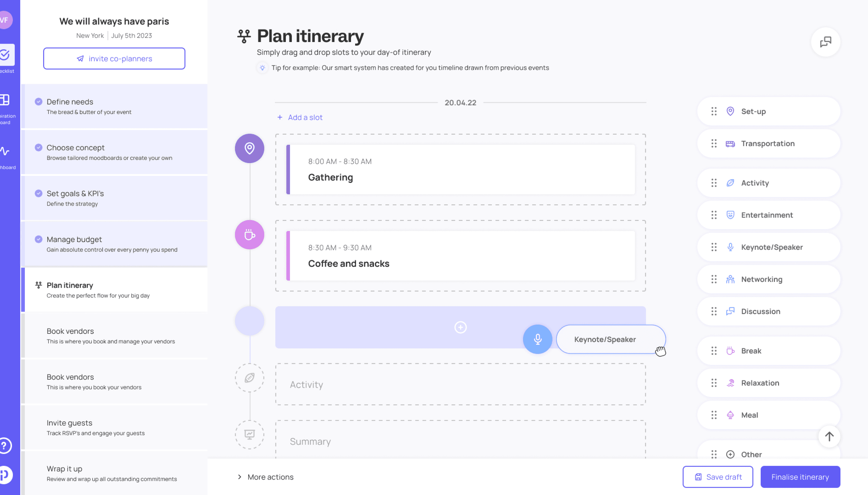
Task: Click the Gathering location pin timeline icon
Action: (x=249, y=148)
